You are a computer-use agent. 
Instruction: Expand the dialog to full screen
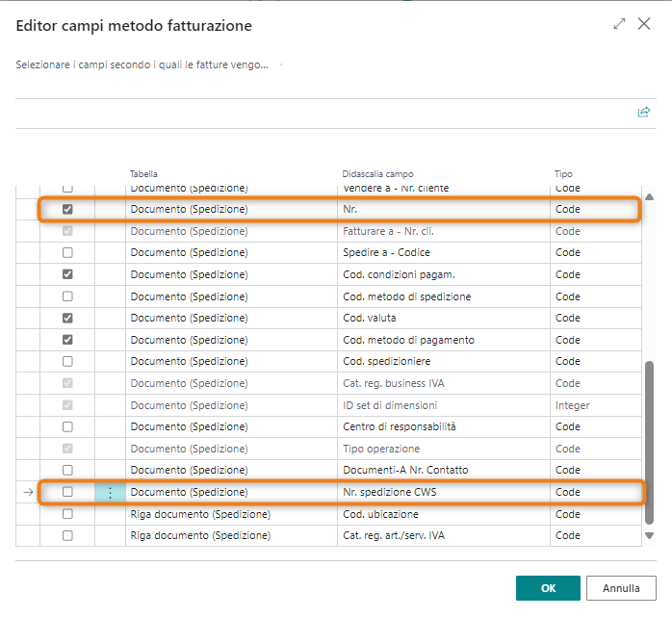coord(619,24)
